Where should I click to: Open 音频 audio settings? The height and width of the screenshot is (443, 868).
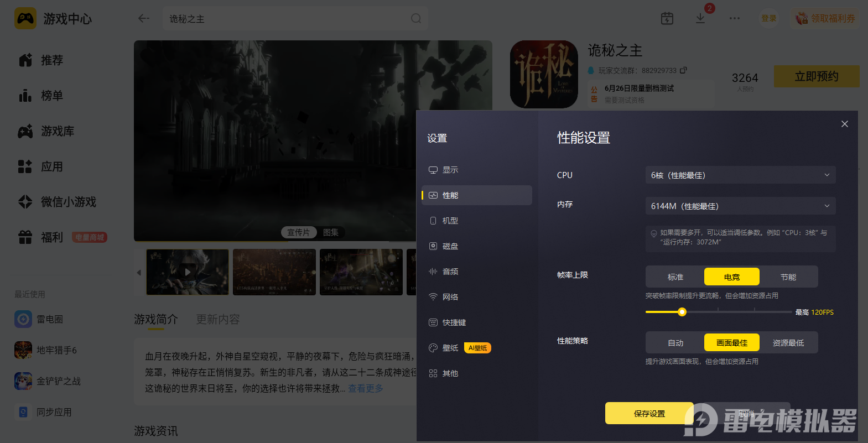pyautogui.click(x=477, y=272)
